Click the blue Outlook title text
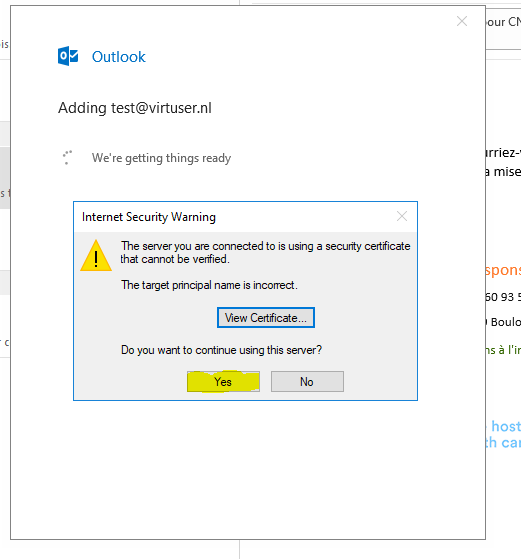The height and width of the screenshot is (559, 521). pyautogui.click(x=119, y=57)
